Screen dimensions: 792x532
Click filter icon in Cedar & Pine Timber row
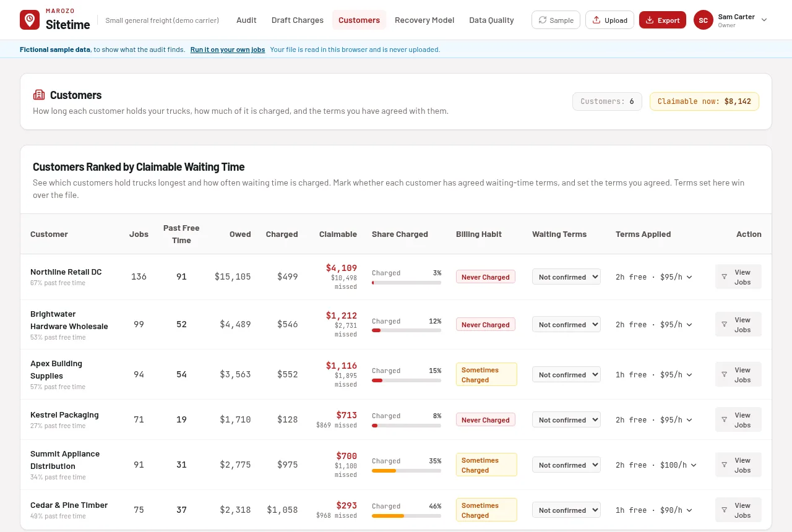725,510
